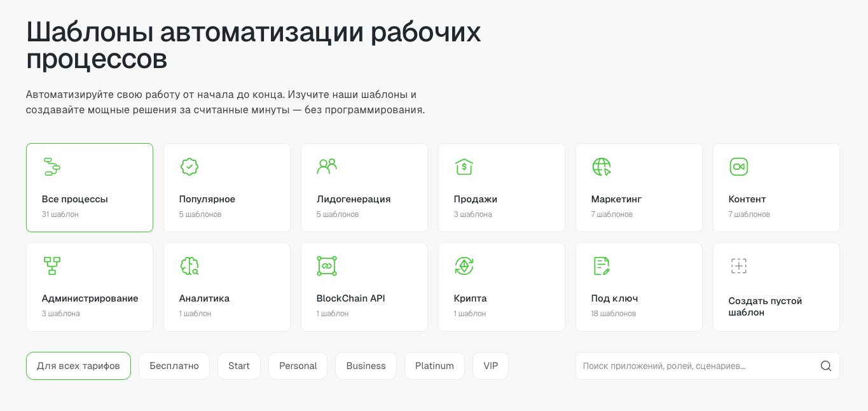
Task: Filter by the Personal plan
Action: pos(298,366)
